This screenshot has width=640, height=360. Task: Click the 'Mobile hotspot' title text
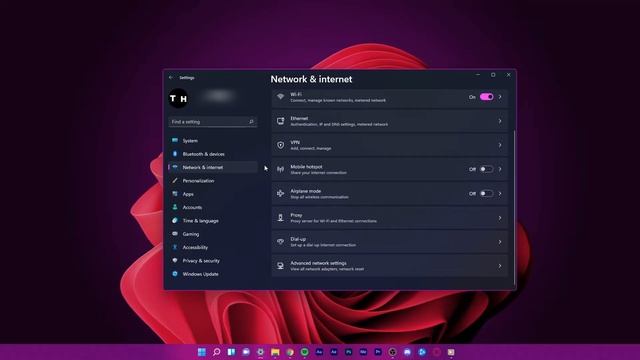(306, 167)
